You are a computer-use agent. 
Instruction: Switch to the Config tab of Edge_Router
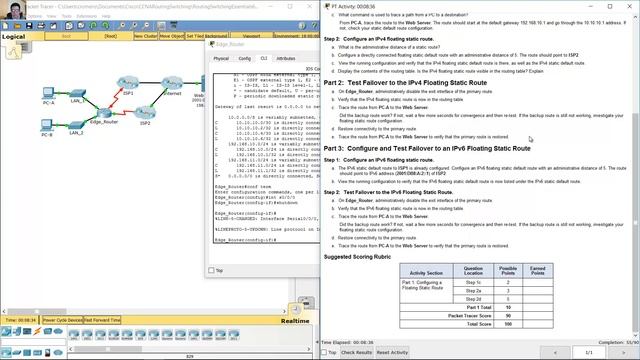click(x=244, y=58)
